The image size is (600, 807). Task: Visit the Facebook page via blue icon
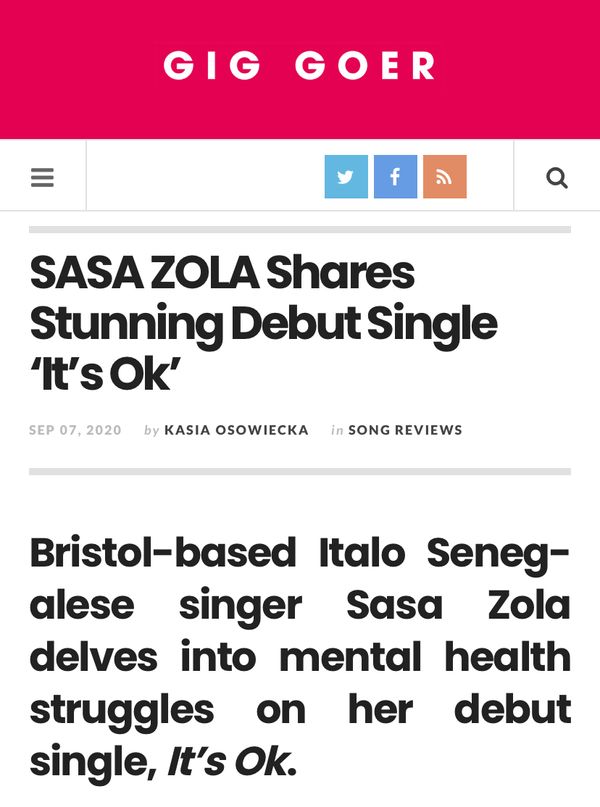click(x=395, y=177)
